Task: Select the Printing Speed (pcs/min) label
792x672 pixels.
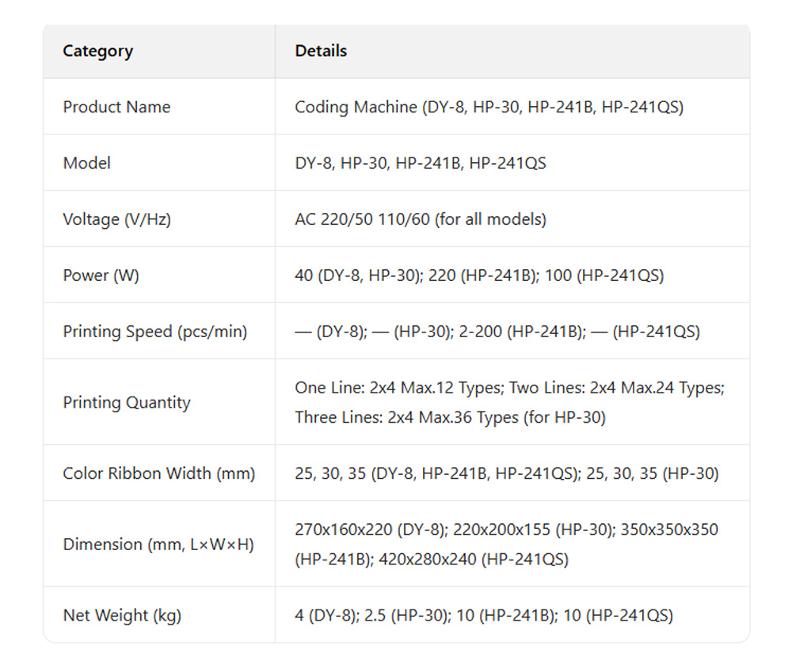Action: (x=155, y=332)
